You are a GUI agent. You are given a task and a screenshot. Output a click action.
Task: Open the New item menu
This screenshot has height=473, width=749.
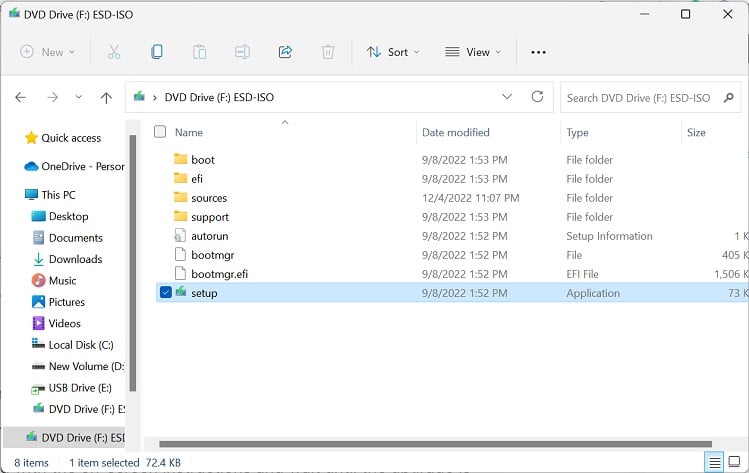point(47,52)
